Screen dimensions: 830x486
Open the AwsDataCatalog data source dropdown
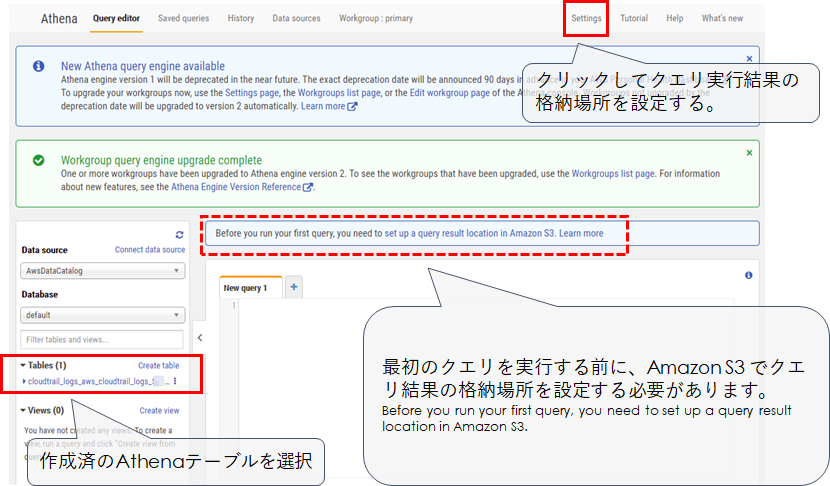point(103,271)
